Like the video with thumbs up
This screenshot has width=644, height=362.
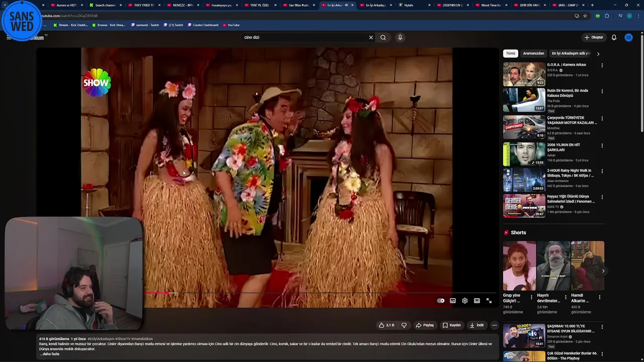[x=386, y=325]
